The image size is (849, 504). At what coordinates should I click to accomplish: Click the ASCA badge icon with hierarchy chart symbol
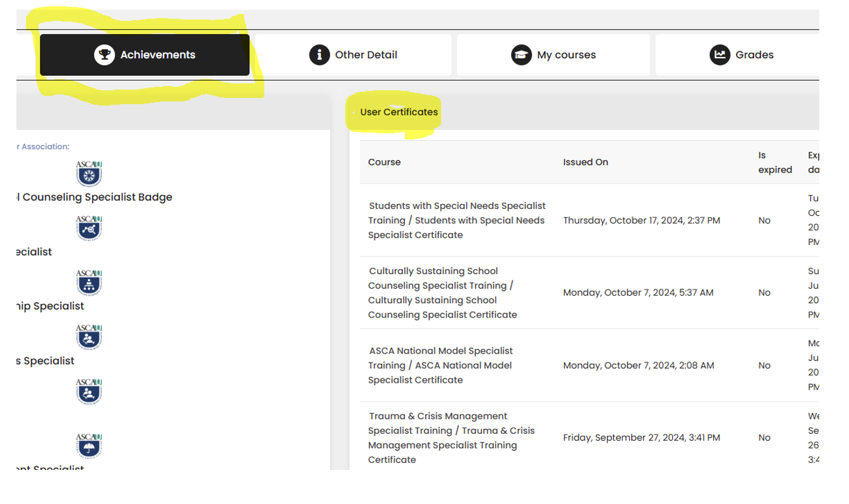[x=88, y=282]
